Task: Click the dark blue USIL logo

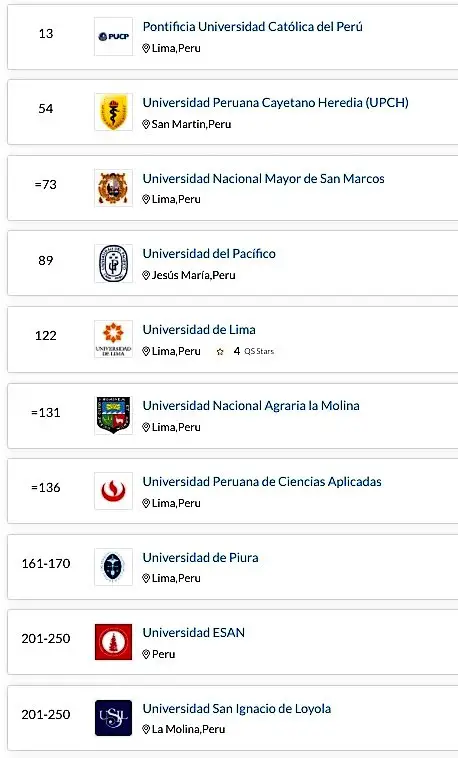Action: 113,718
